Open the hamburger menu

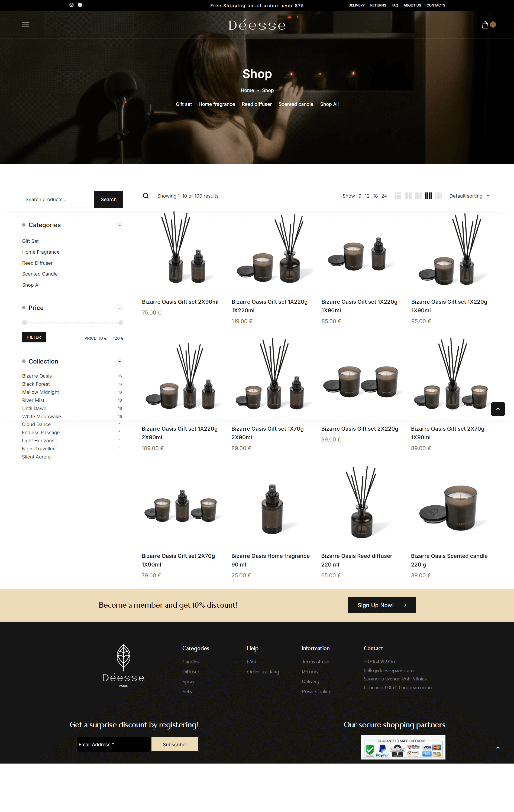[x=26, y=25]
